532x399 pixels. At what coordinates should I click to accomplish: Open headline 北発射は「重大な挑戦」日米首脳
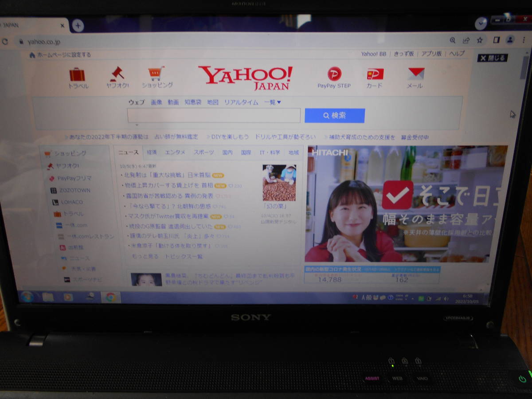click(167, 175)
